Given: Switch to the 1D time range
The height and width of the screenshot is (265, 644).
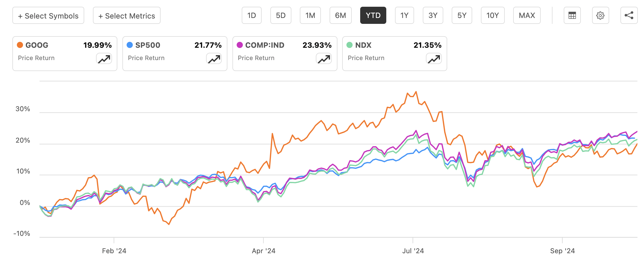Looking at the screenshot, I should [252, 15].
